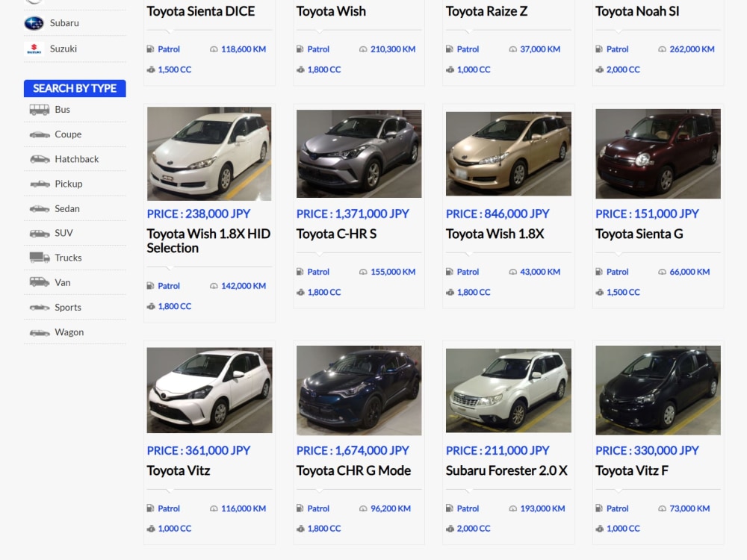Select the Bus type link
747x560 pixels.
(x=63, y=110)
